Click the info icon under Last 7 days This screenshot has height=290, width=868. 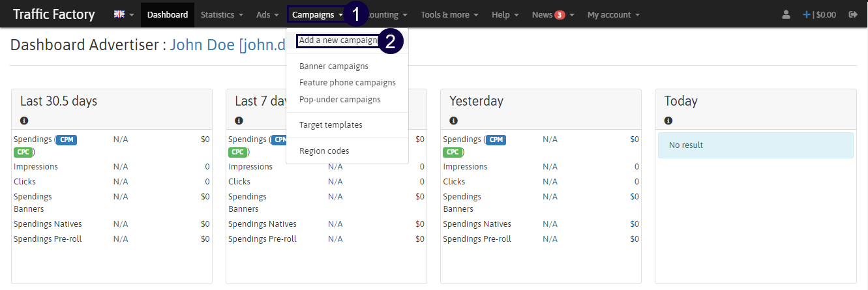pyautogui.click(x=239, y=121)
